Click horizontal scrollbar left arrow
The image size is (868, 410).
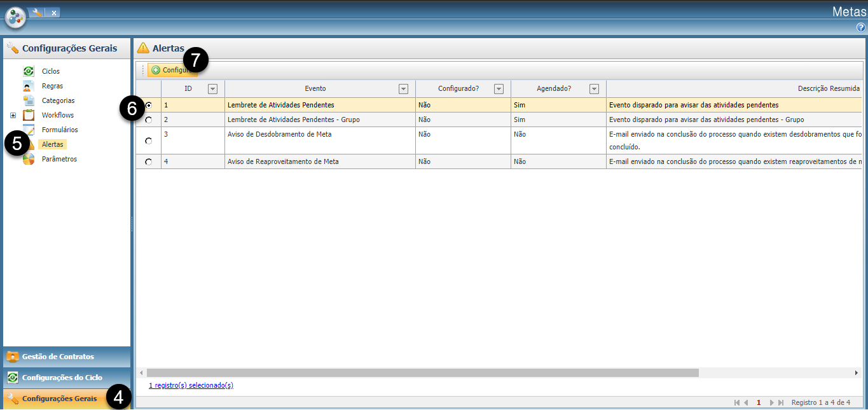point(142,373)
